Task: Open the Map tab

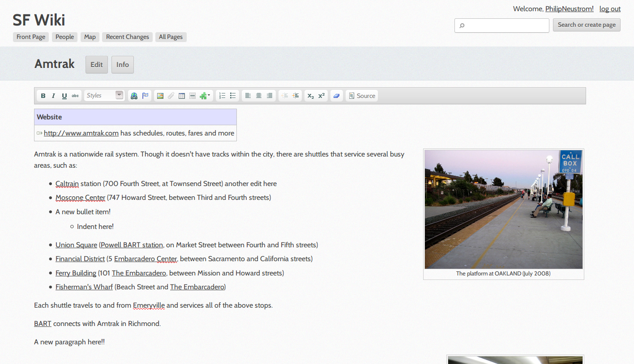Action: click(x=90, y=37)
